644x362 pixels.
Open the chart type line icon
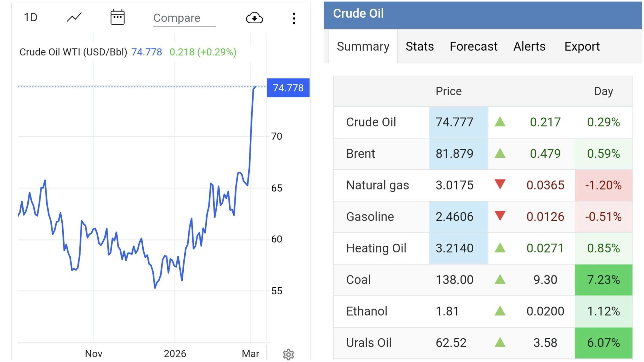tap(74, 18)
